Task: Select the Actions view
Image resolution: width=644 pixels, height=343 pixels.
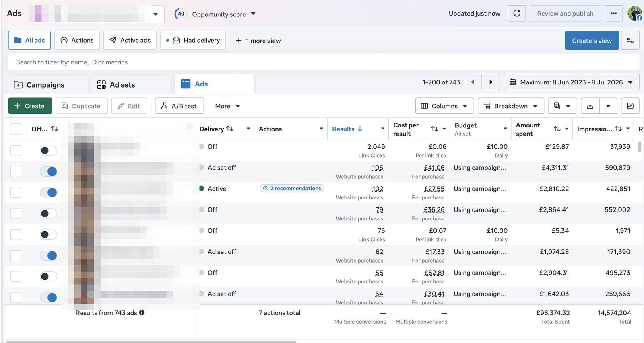Action: click(x=77, y=40)
